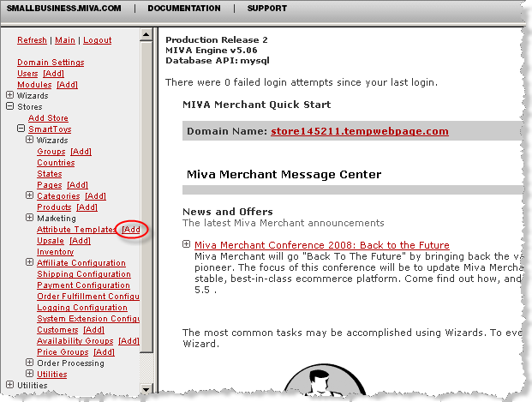Click Add next to Groups
The image size is (532, 402).
pos(81,152)
